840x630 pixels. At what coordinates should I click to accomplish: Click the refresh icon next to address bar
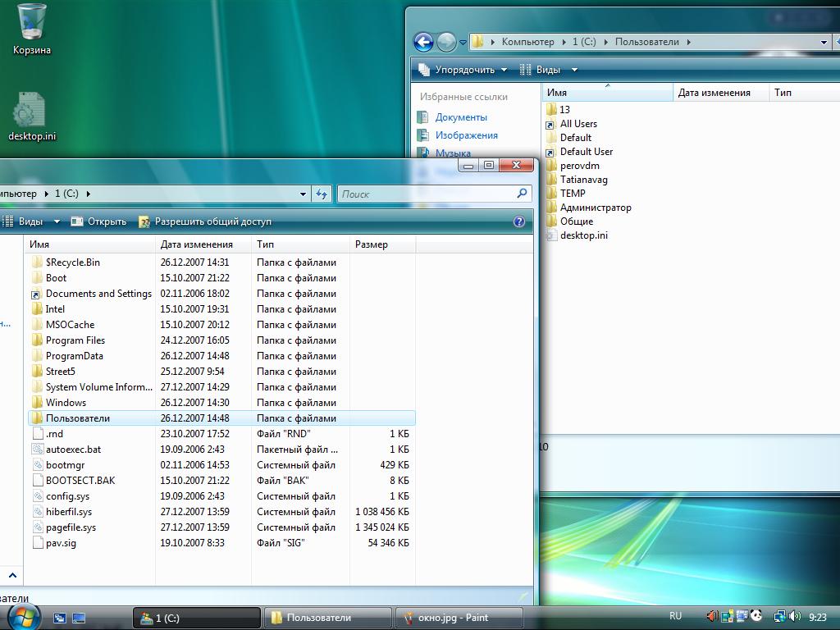pos(322,194)
